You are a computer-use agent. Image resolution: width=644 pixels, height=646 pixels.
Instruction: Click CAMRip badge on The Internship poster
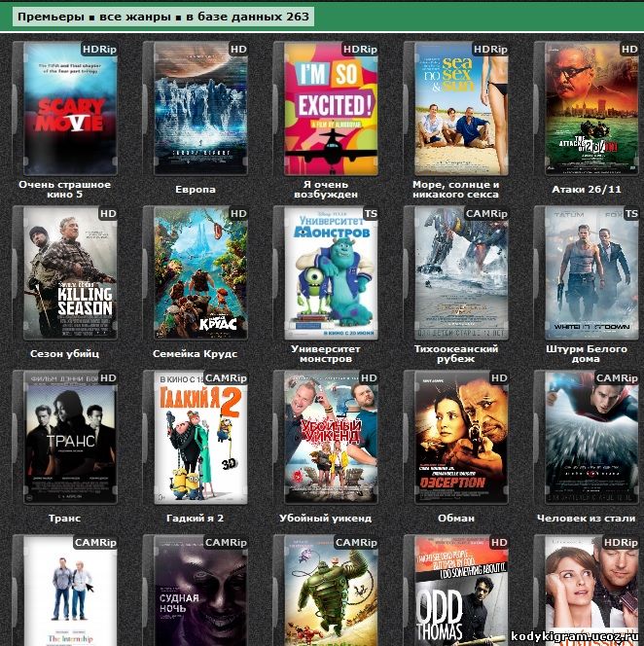tap(95, 542)
